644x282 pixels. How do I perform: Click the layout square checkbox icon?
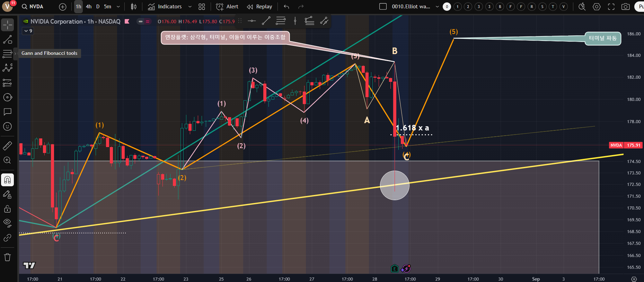[383, 7]
